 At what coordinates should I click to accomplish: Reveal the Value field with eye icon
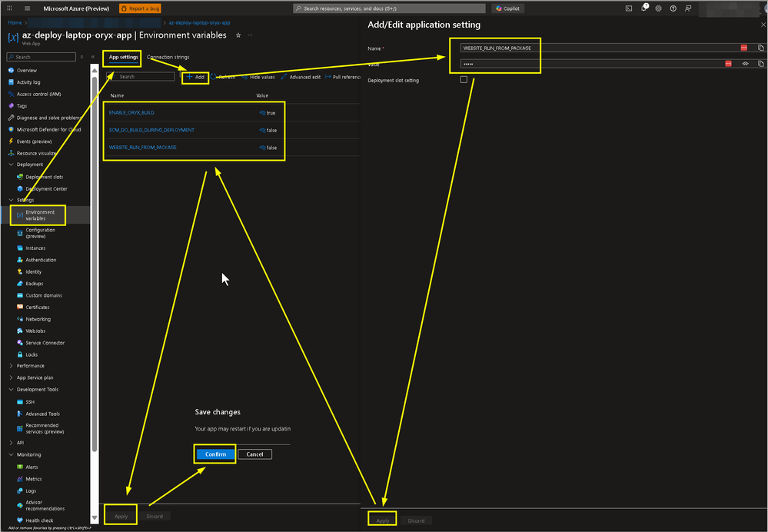pyautogui.click(x=746, y=64)
